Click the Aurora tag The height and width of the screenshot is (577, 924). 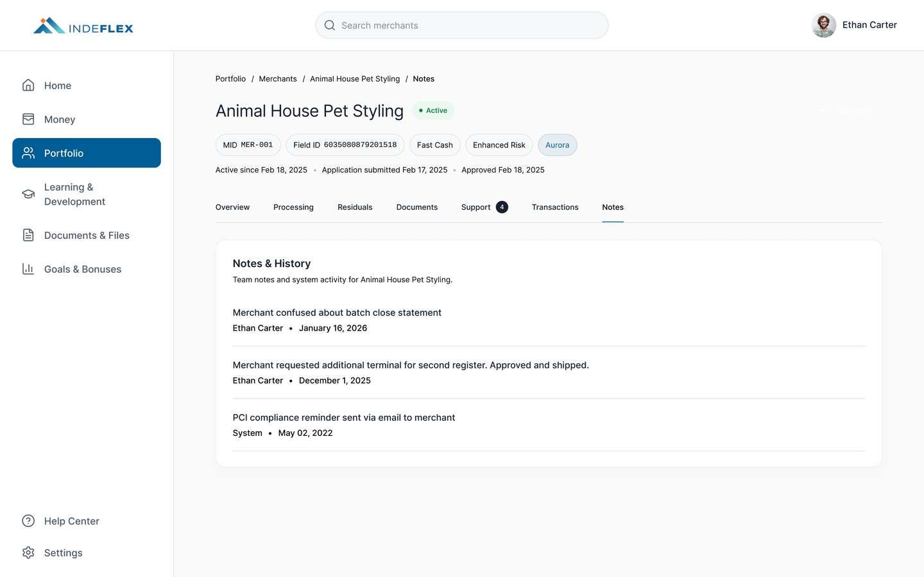558,145
